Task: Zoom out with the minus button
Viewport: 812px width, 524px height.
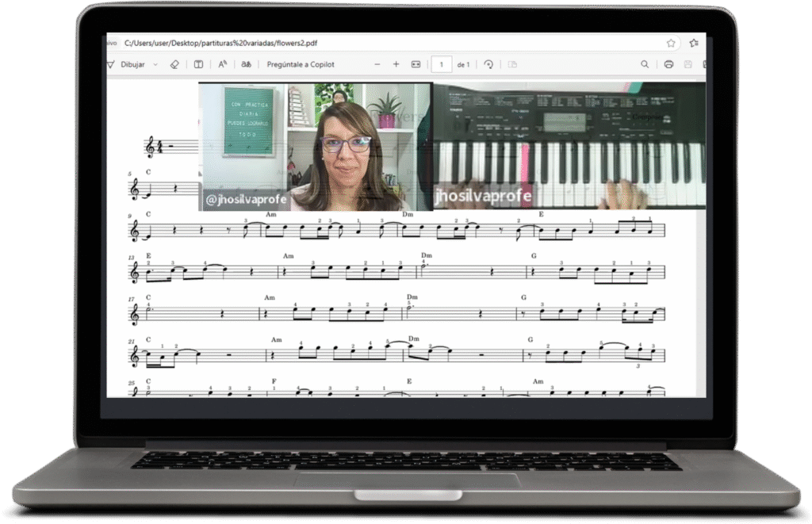Action: [377, 64]
